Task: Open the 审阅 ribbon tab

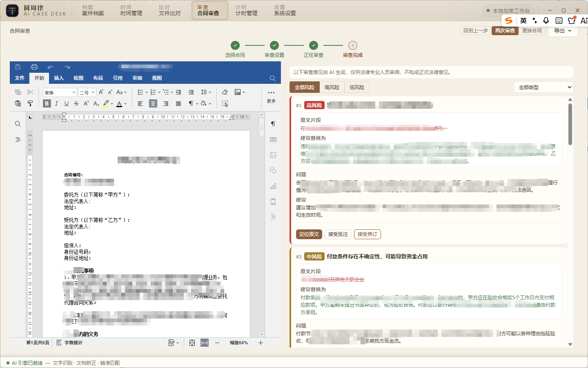Action: coord(137,78)
